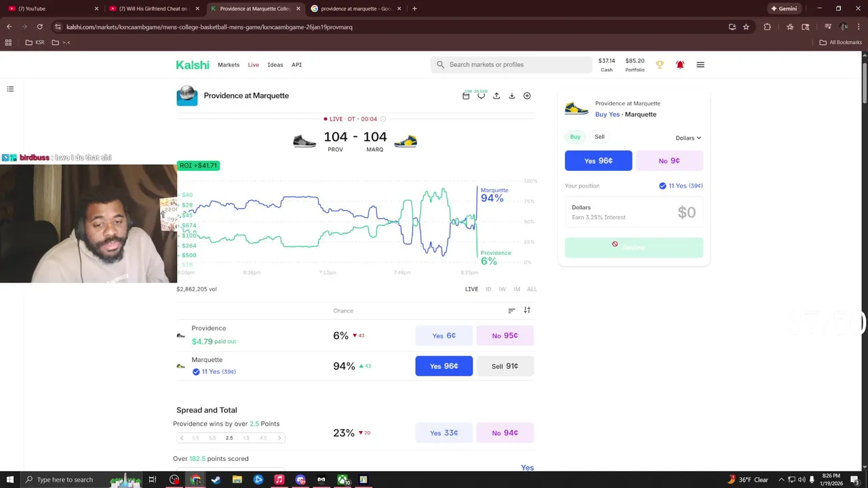Click the Marquette 11 Yes position under outcomes
Image resolution: width=868 pixels, height=488 pixels.
coord(214,372)
